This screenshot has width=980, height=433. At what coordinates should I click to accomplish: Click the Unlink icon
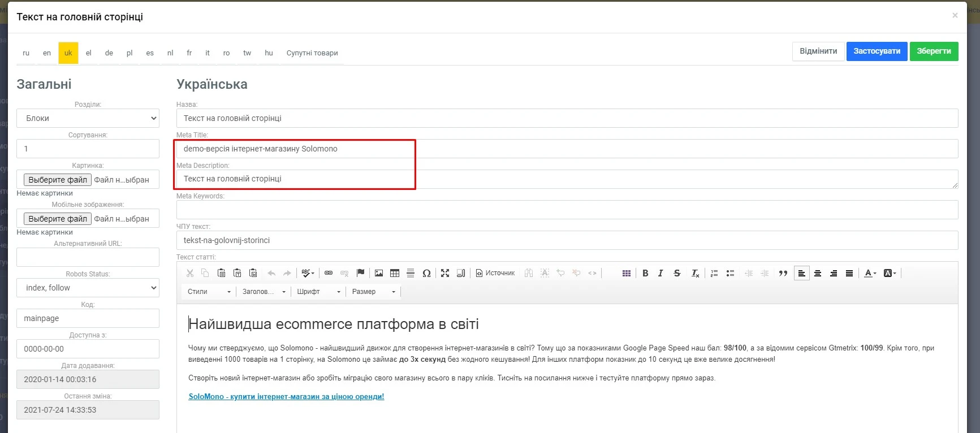344,273
